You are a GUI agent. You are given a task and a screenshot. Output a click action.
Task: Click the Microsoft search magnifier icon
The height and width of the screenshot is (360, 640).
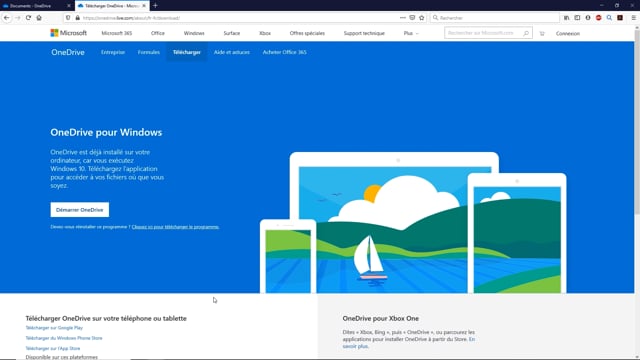coord(526,33)
